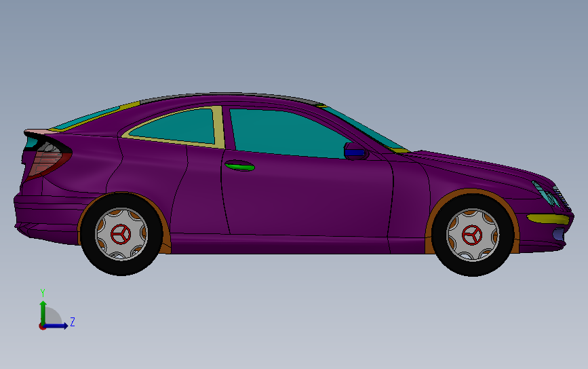
Task: Select the blue side mirror glass
Action: click(x=355, y=152)
